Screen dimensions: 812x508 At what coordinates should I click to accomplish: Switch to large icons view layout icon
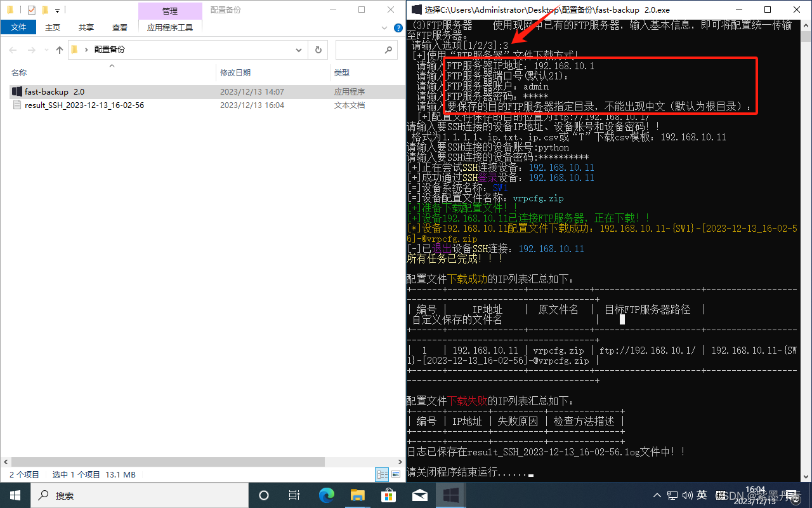coord(395,474)
